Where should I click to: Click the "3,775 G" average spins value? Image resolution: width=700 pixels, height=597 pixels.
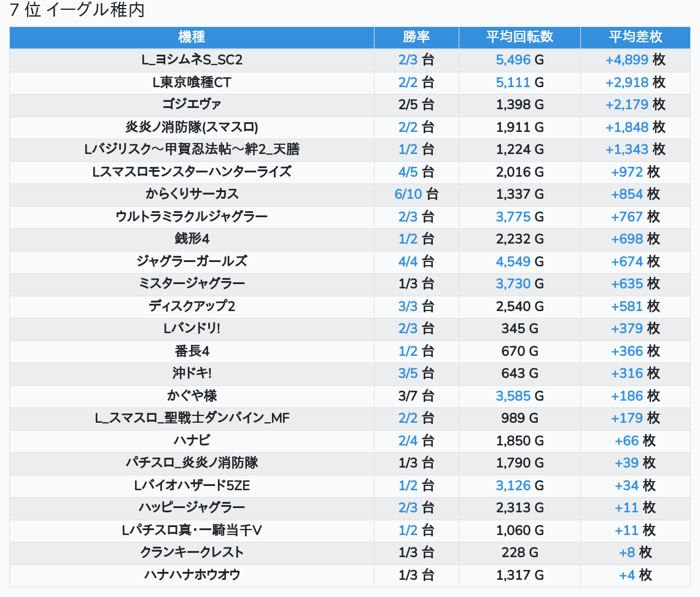tap(519, 217)
